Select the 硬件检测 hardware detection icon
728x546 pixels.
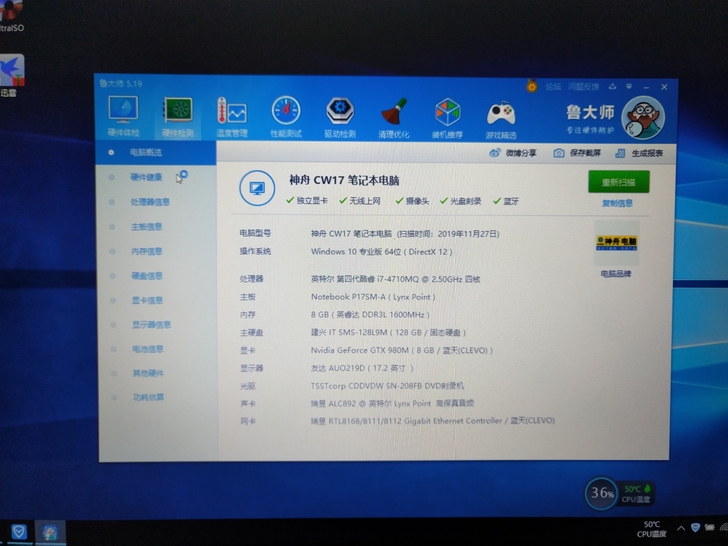[178, 117]
